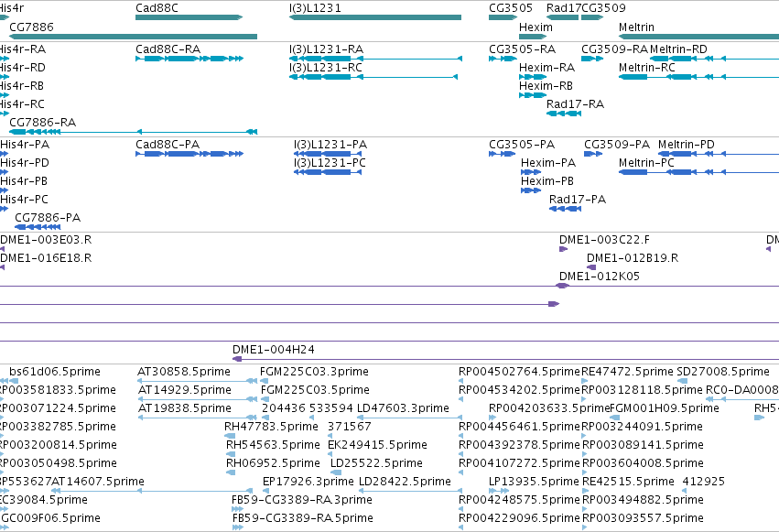Image resolution: width=779 pixels, height=532 pixels.
Task: Select the Cad88C-RA transcript glyph
Action: tap(189, 59)
